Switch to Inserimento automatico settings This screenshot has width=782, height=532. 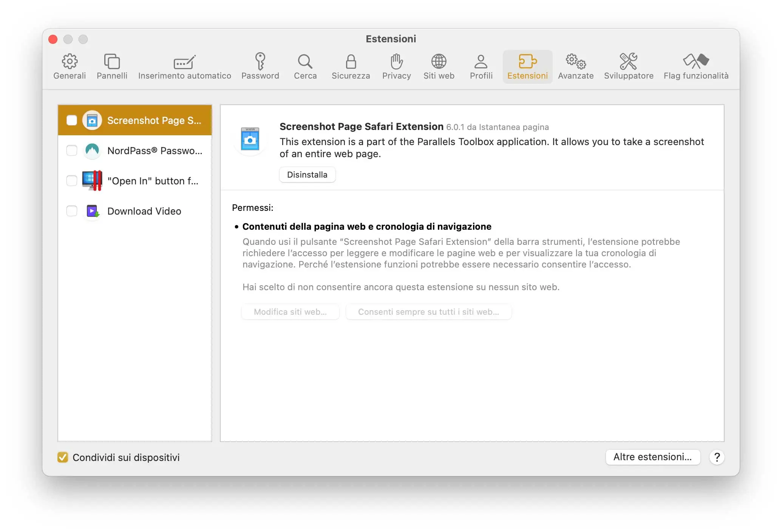coord(184,66)
